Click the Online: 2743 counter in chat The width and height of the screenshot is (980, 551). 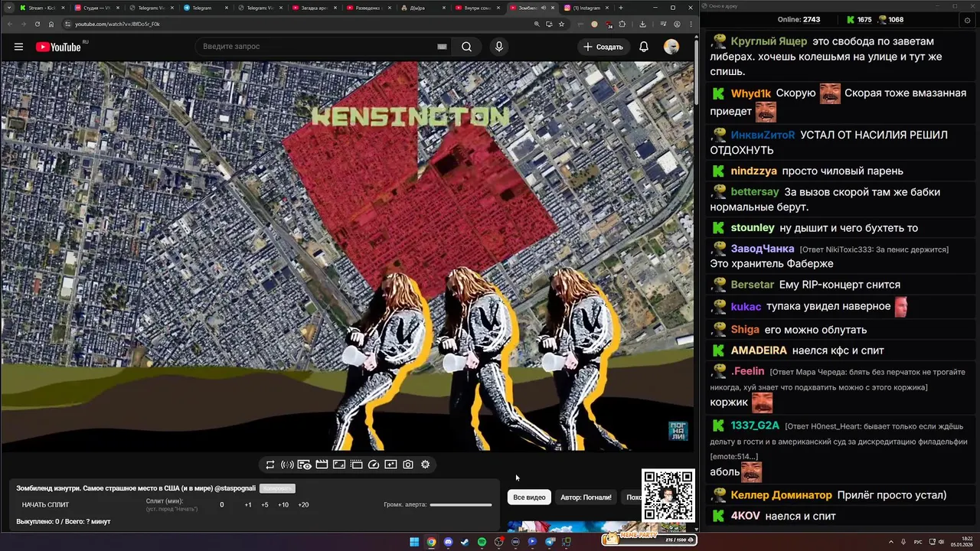[799, 20]
